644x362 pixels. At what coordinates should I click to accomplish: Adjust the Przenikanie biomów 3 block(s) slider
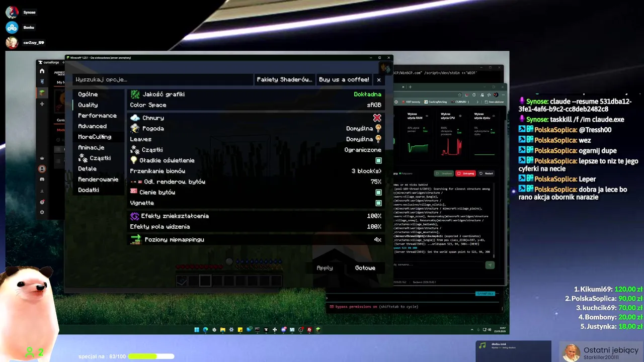[366, 171]
